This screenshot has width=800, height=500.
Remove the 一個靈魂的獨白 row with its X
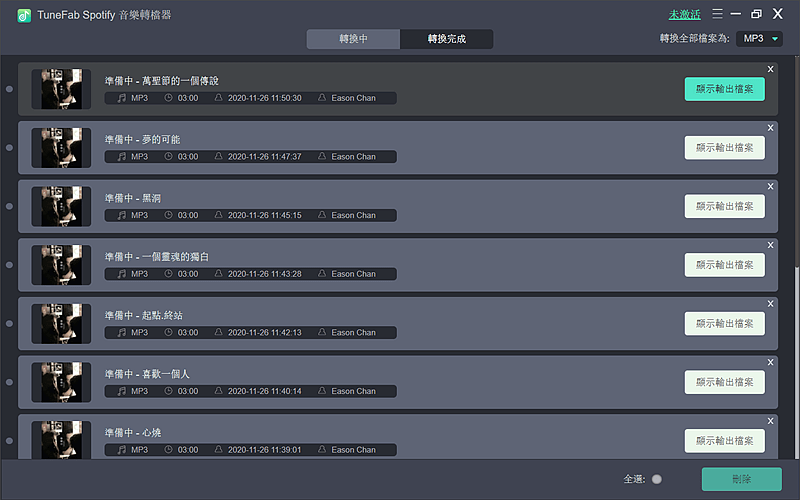pyautogui.click(x=770, y=245)
